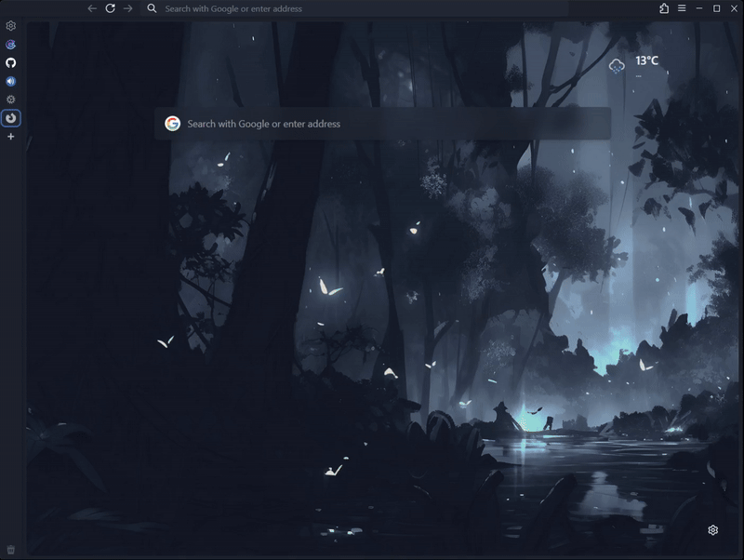Mute the tab showing the audio indicator
The width and height of the screenshot is (744, 560).
tap(10, 83)
